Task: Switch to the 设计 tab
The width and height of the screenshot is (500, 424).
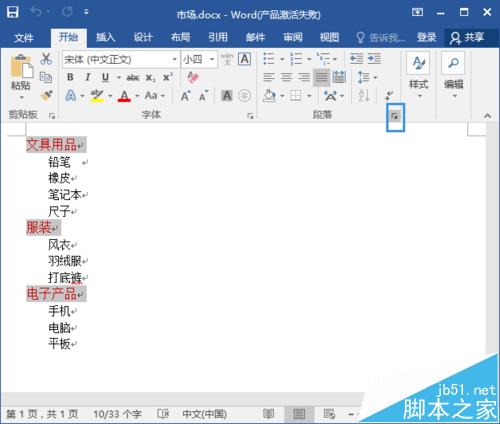Action: click(x=143, y=37)
